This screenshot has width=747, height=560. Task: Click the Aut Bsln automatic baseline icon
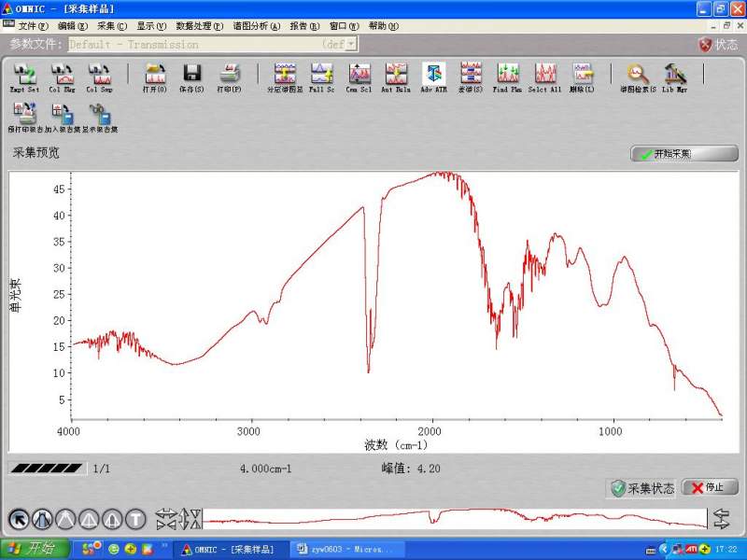click(x=396, y=77)
